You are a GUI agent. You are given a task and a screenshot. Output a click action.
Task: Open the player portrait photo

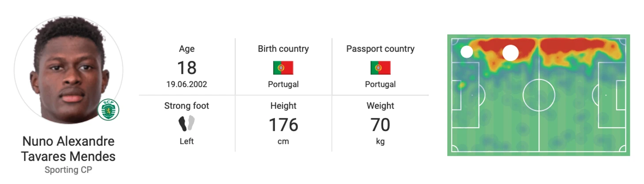[x=68, y=70]
